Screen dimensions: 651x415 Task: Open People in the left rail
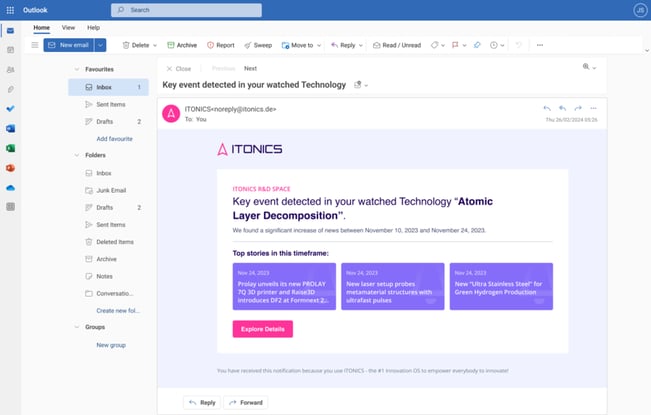[10, 70]
